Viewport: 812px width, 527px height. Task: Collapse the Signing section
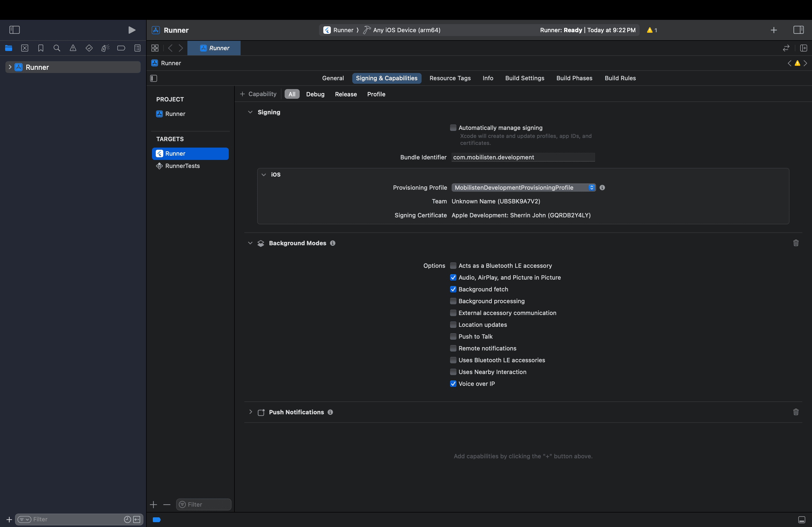[x=250, y=112]
